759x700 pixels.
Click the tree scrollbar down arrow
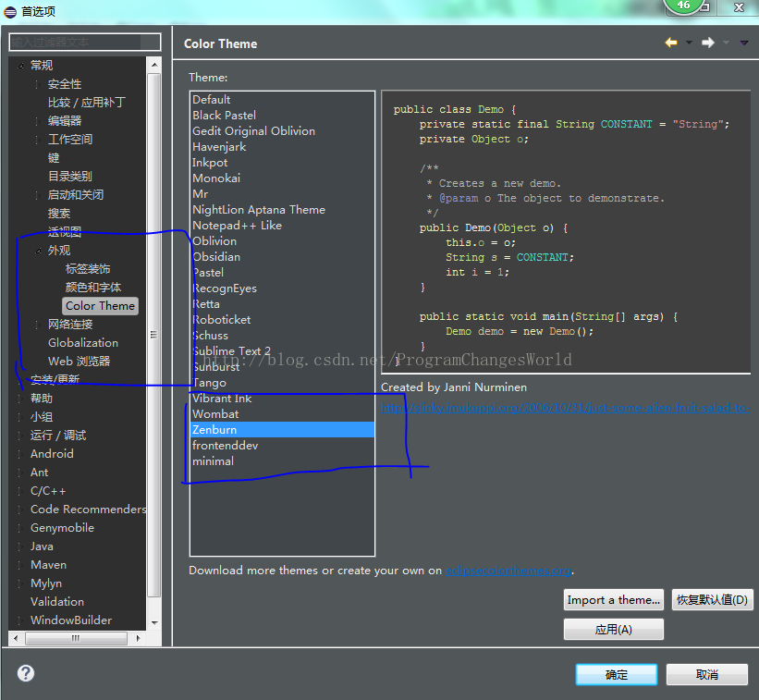point(154,622)
